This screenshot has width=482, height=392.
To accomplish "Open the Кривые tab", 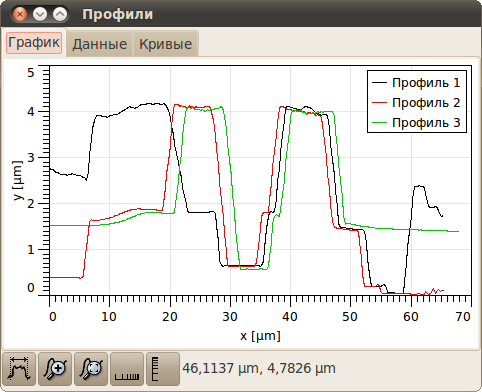I will pyautogui.click(x=166, y=44).
